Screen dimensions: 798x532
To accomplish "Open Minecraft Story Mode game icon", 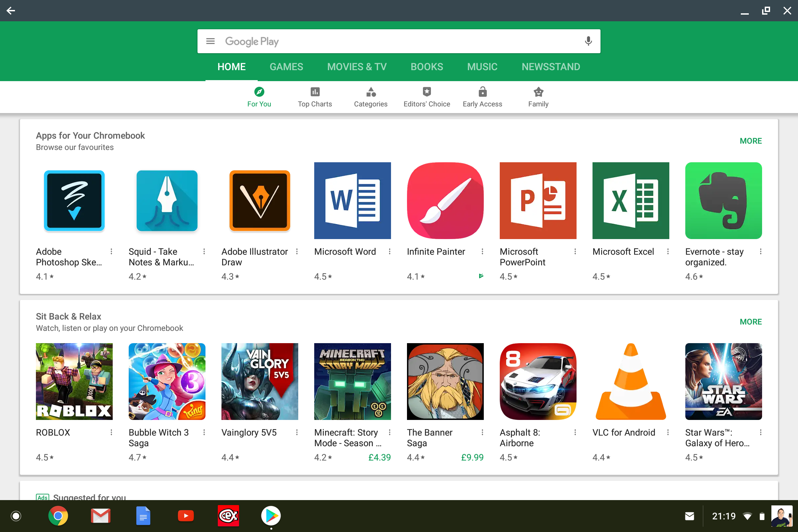I will (x=352, y=381).
